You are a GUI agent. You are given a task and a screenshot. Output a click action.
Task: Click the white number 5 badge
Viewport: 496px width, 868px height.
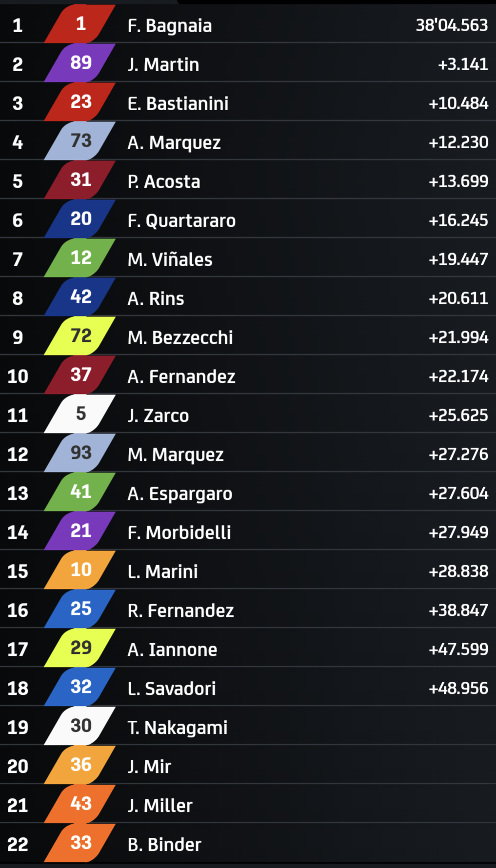(x=80, y=414)
